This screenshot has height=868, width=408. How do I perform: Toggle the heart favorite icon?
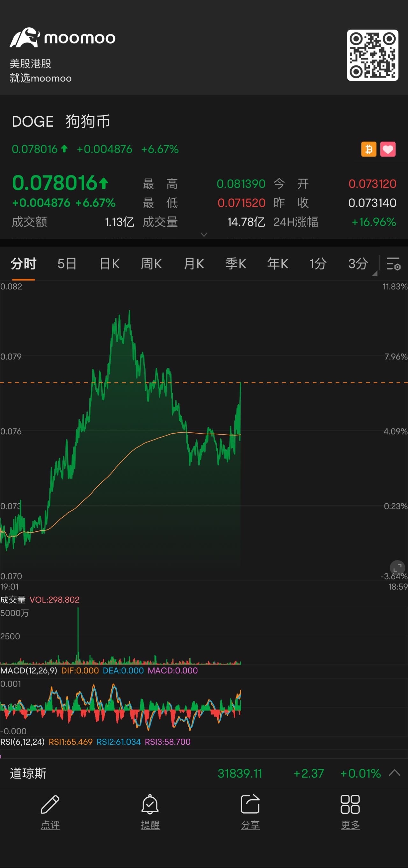(388, 149)
